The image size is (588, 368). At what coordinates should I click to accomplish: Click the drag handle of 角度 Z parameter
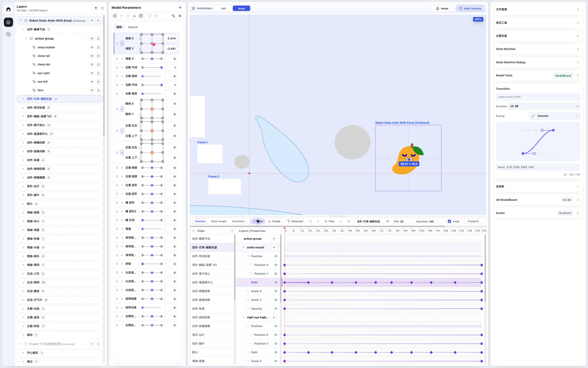tap(117, 59)
